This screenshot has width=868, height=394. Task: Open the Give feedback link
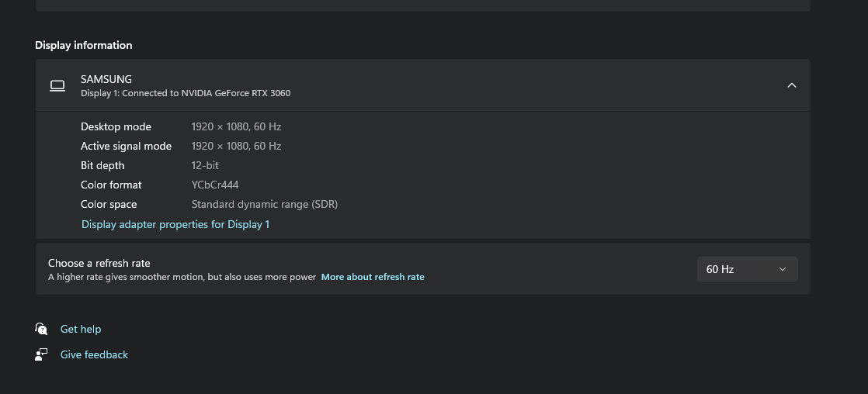[94, 354]
